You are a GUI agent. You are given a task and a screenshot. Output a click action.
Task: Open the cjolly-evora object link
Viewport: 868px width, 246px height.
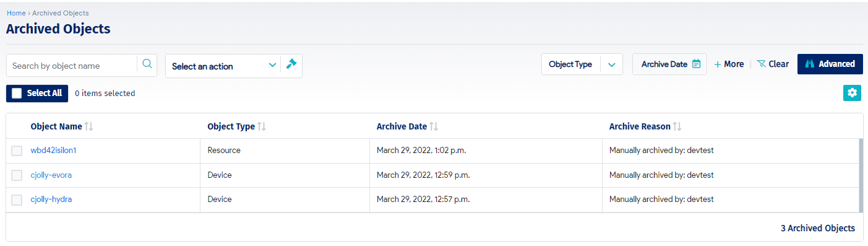pos(51,175)
